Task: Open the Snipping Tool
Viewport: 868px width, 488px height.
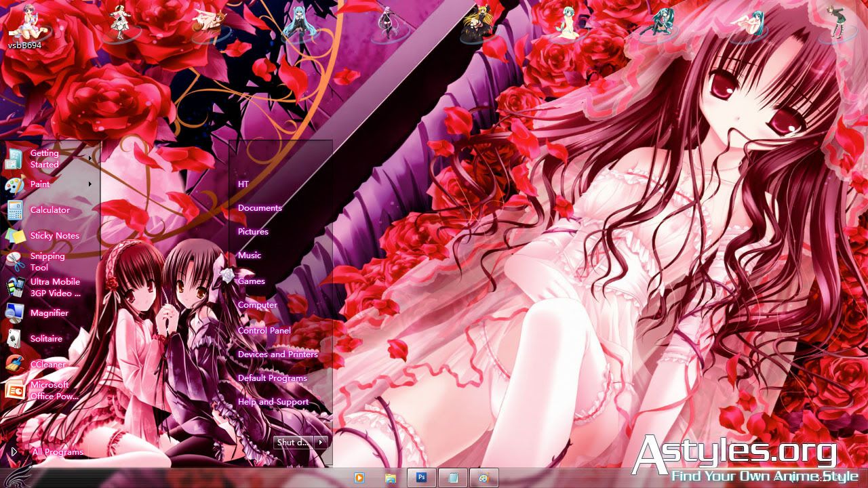Action: click(47, 262)
